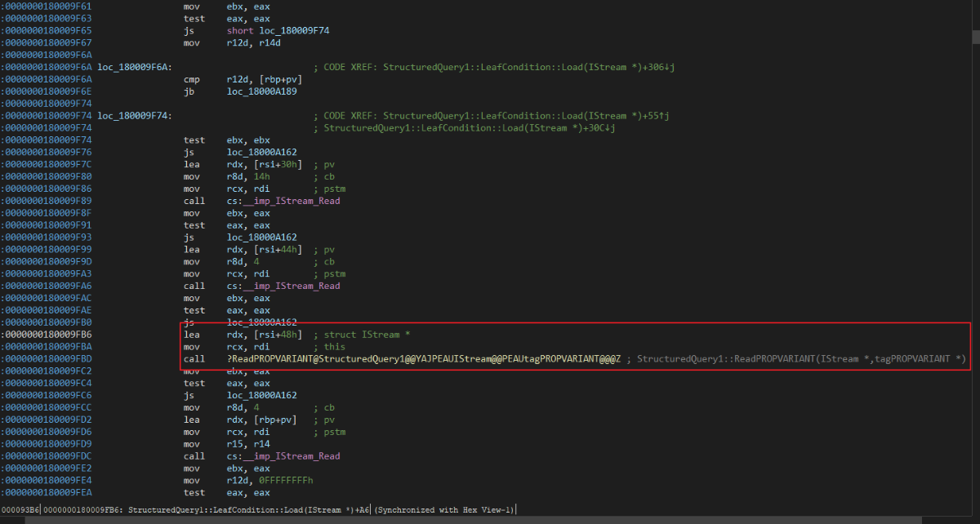This screenshot has height=524, width=980.
Task: Click address 0000000180009FEA test line
Action: tap(47, 493)
